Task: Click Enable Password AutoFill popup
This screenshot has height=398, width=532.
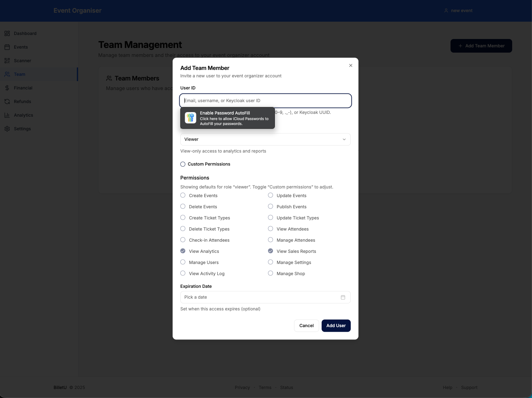Action: [x=227, y=118]
